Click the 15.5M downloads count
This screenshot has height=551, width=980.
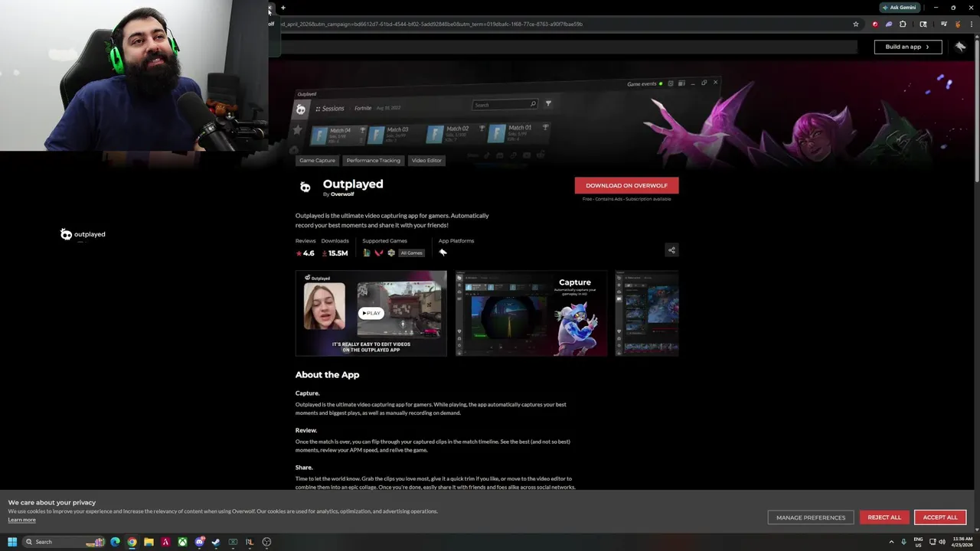[x=335, y=253]
